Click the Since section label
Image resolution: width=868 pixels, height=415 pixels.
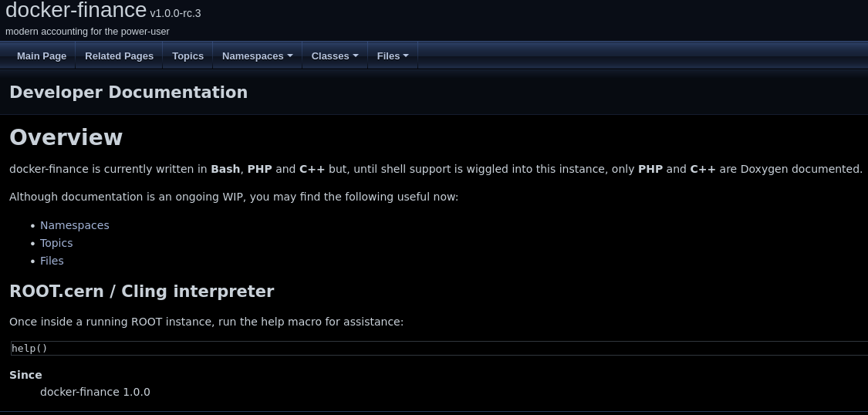(x=25, y=375)
